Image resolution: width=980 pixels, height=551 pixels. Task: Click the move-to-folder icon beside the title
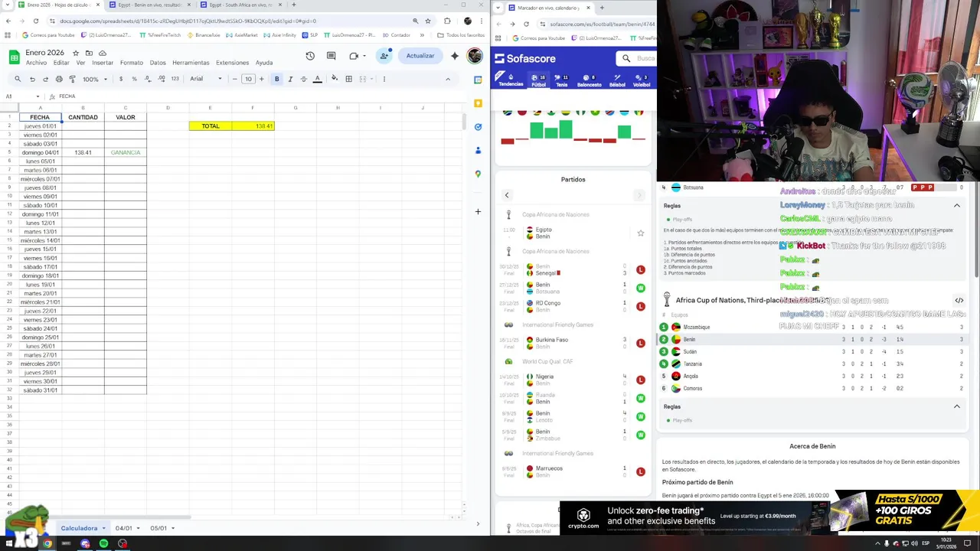pos(88,53)
